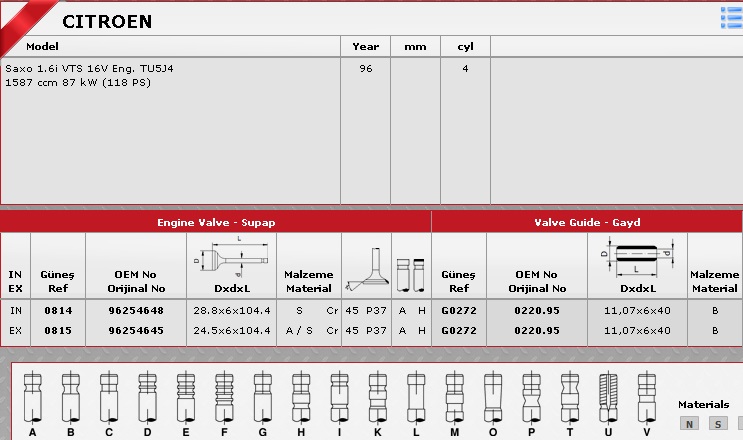Select the S material button
Image resolution: width=743 pixels, height=440 pixels.
point(717,424)
